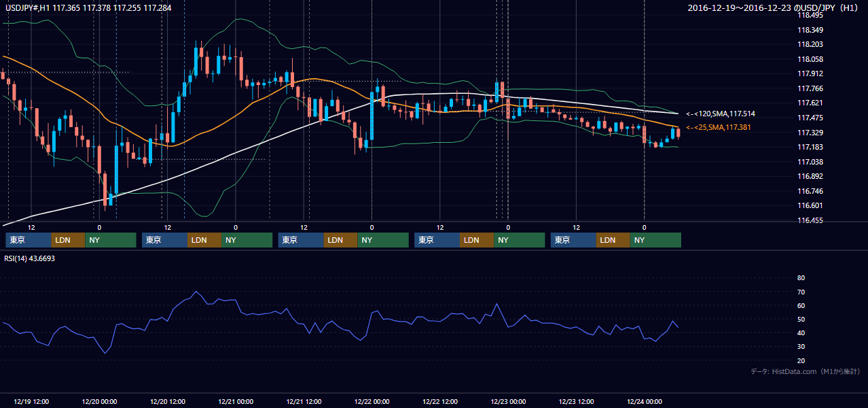Image resolution: width=868 pixels, height=408 pixels.
Task: Click the 12/20 00:00 time axis label
Action: tap(99, 401)
